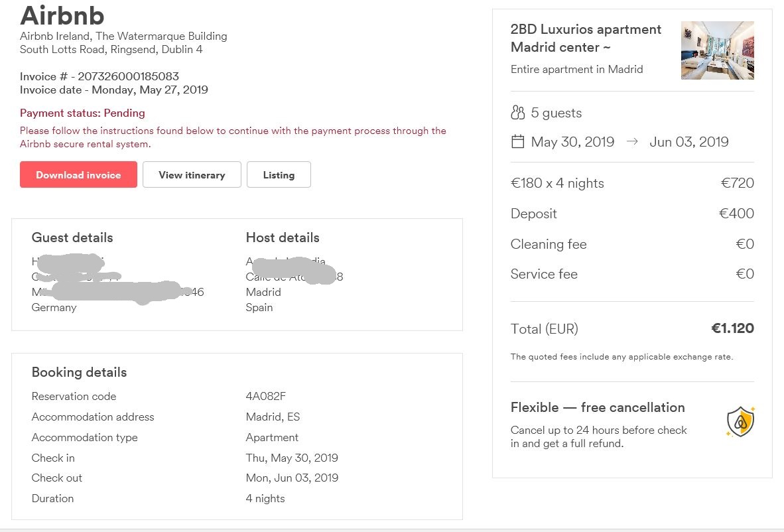Click the Payment status: Pending text
This screenshot has width=784, height=532.
[x=82, y=113]
